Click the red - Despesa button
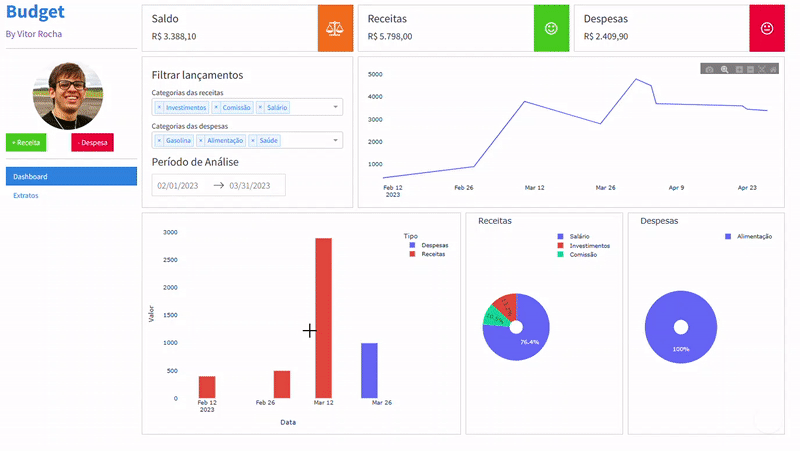Viewport: 800px width, 451px height. pyautogui.click(x=92, y=142)
